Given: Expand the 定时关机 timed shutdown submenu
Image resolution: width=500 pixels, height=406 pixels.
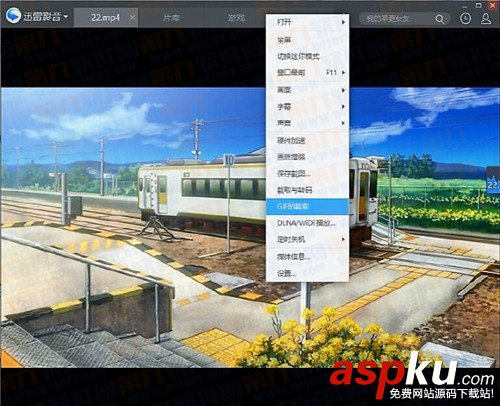Looking at the screenshot, I should (307, 239).
